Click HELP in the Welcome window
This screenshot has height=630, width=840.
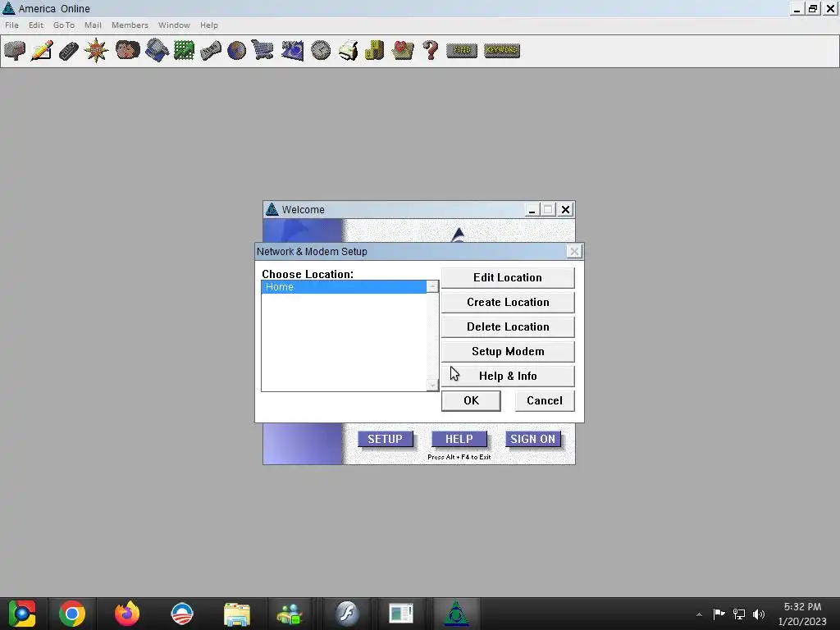click(459, 439)
